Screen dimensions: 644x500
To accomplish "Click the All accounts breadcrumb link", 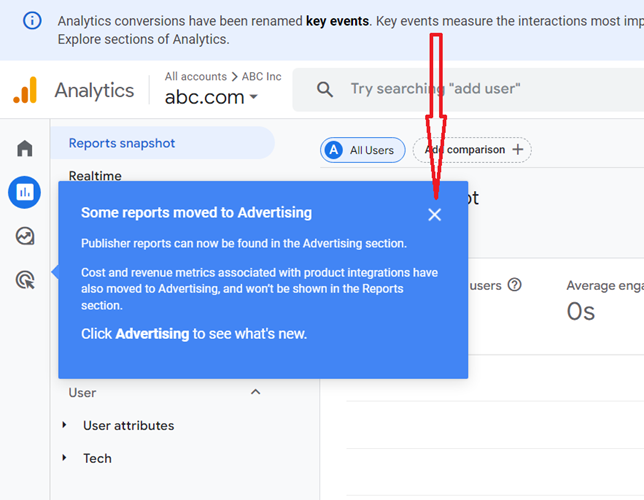I will click(196, 76).
